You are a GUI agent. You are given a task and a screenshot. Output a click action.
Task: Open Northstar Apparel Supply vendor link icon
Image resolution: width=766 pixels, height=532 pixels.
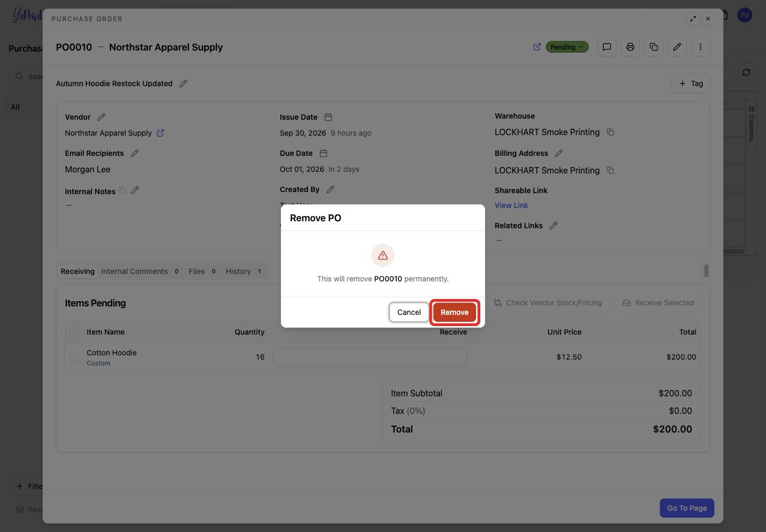pos(160,133)
